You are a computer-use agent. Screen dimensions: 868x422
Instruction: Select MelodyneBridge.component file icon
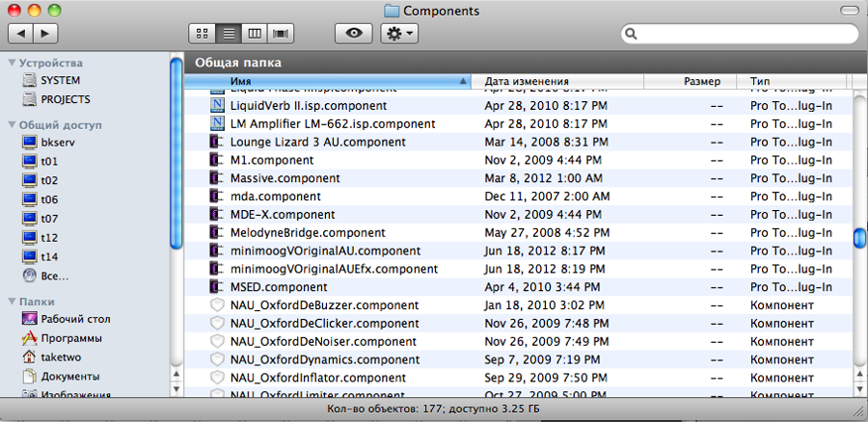pyautogui.click(x=217, y=233)
